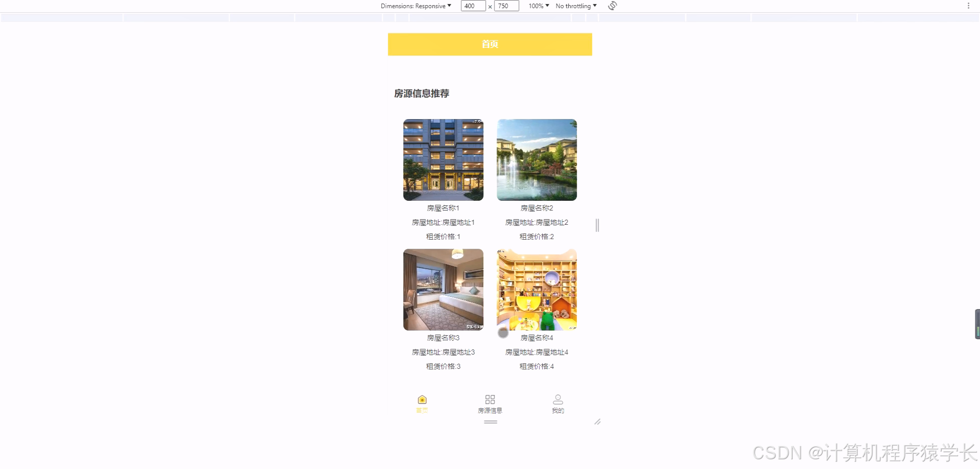This screenshot has width=980, height=469.
Task: Open the 房屋名称1 listing link
Action: pyautogui.click(x=443, y=208)
